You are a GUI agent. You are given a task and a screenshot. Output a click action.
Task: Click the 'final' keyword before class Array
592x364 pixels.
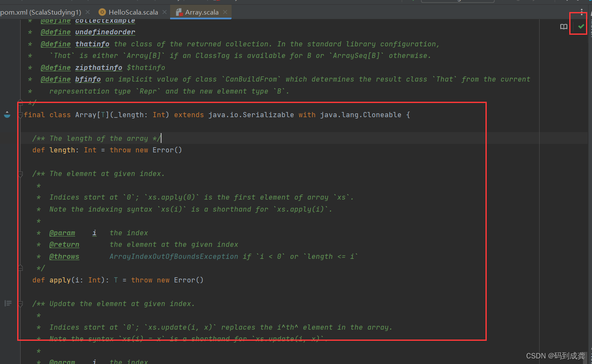(34, 115)
